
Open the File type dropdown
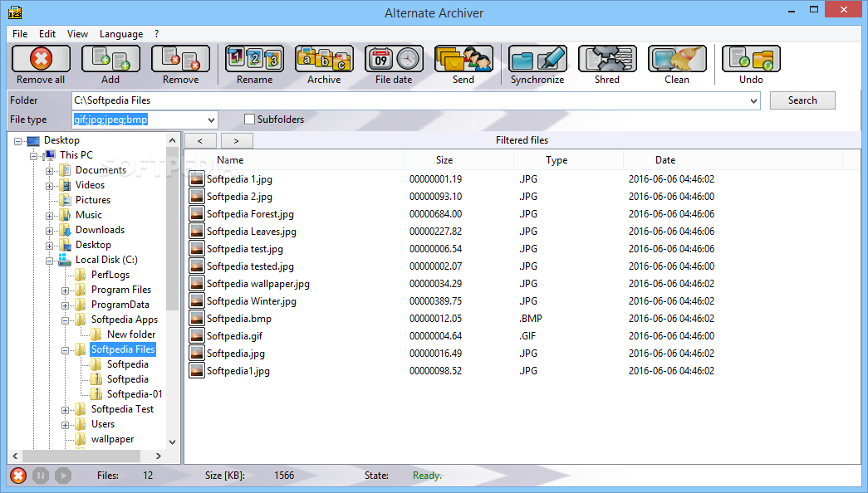tap(211, 120)
